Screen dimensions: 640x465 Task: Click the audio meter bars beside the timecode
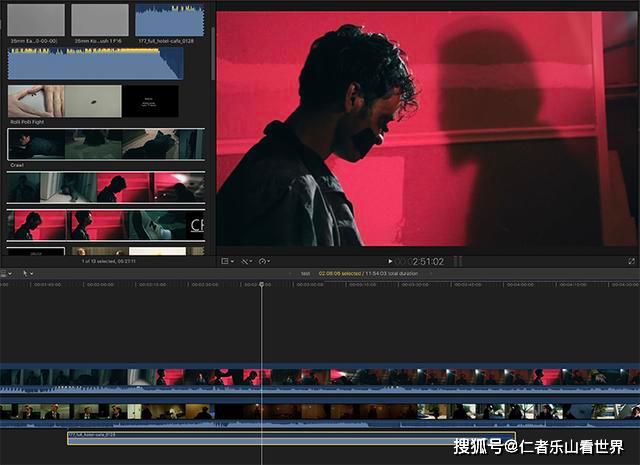[458, 261]
